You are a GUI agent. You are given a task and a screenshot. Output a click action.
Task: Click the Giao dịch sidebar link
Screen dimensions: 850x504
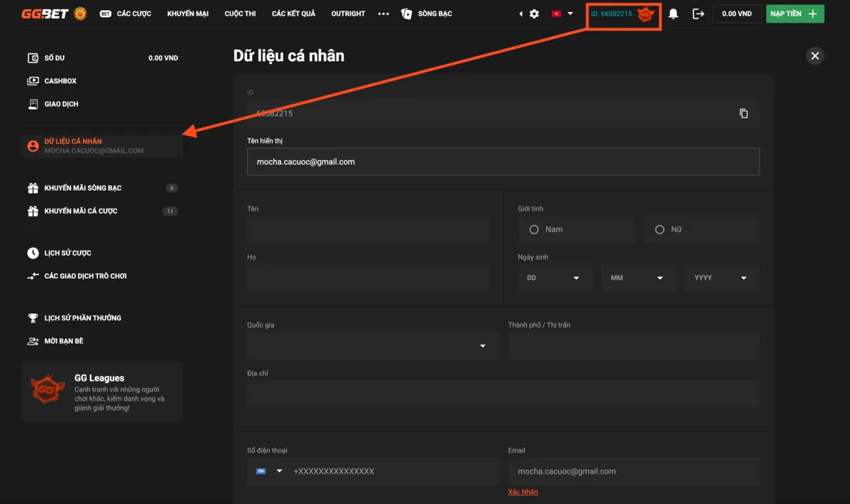pyautogui.click(x=61, y=104)
